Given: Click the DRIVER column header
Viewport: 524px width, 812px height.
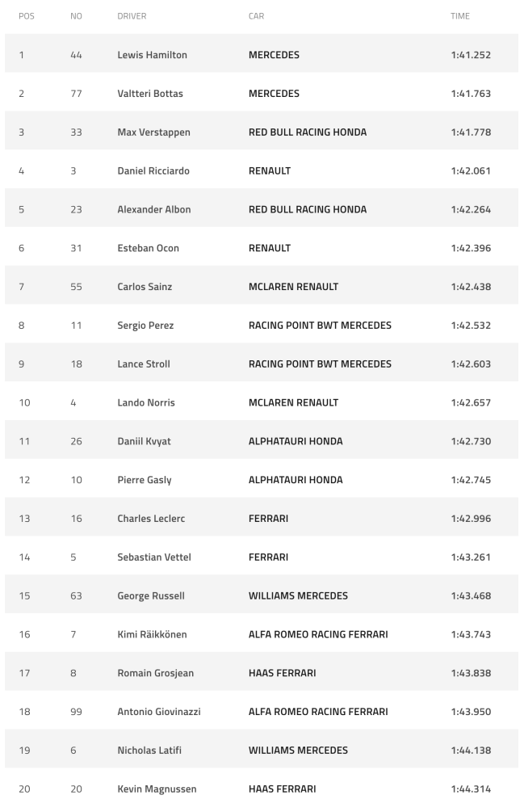Looking at the screenshot, I should pyautogui.click(x=132, y=16).
